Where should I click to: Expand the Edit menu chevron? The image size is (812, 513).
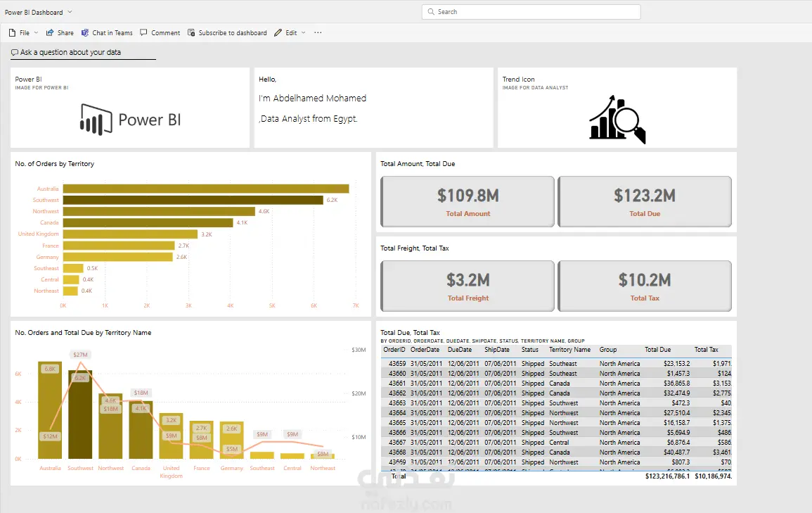pyautogui.click(x=304, y=33)
